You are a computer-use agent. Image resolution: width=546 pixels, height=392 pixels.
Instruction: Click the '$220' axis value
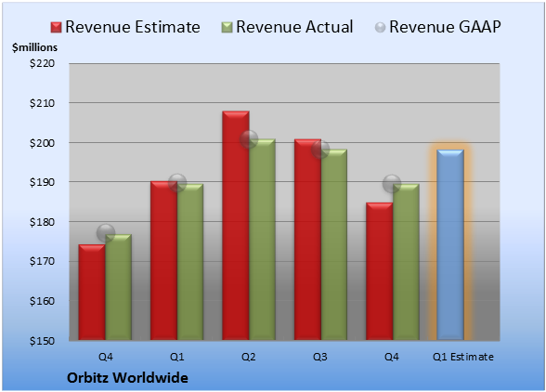click(42, 63)
